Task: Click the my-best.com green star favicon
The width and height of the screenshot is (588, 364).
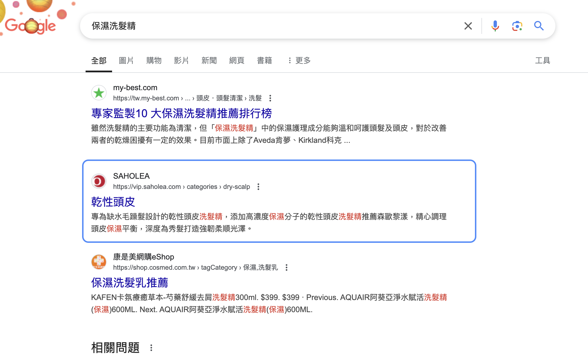Action: point(99,93)
